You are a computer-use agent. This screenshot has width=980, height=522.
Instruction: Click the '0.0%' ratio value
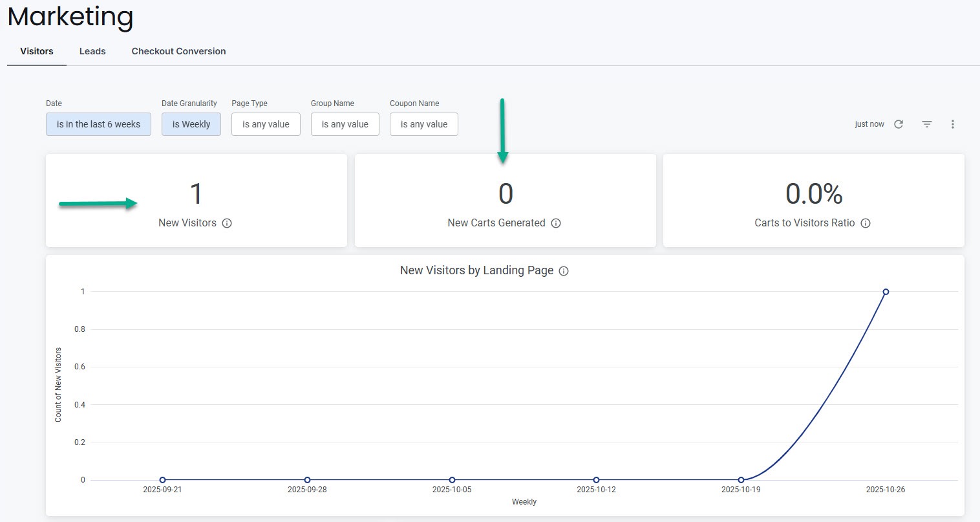(814, 194)
